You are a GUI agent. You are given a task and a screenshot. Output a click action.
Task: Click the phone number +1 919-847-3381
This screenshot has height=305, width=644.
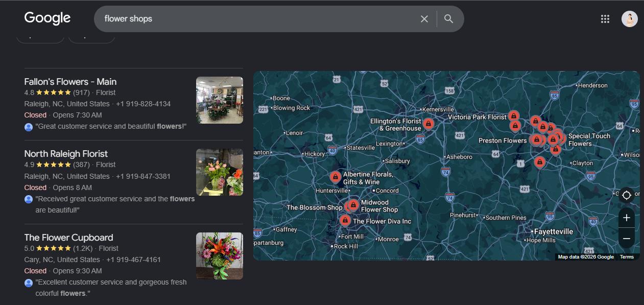tap(143, 176)
